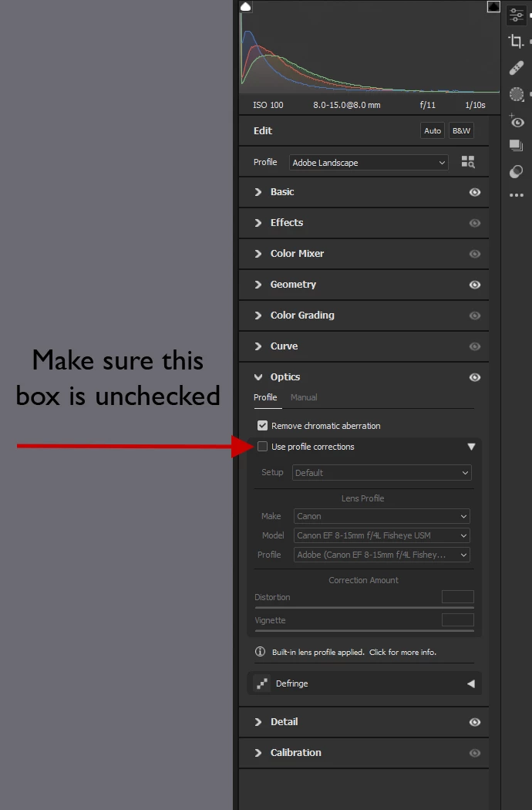Expand the Calibration panel
Image resolution: width=532 pixels, height=810 pixels.
click(x=258, y=753)
